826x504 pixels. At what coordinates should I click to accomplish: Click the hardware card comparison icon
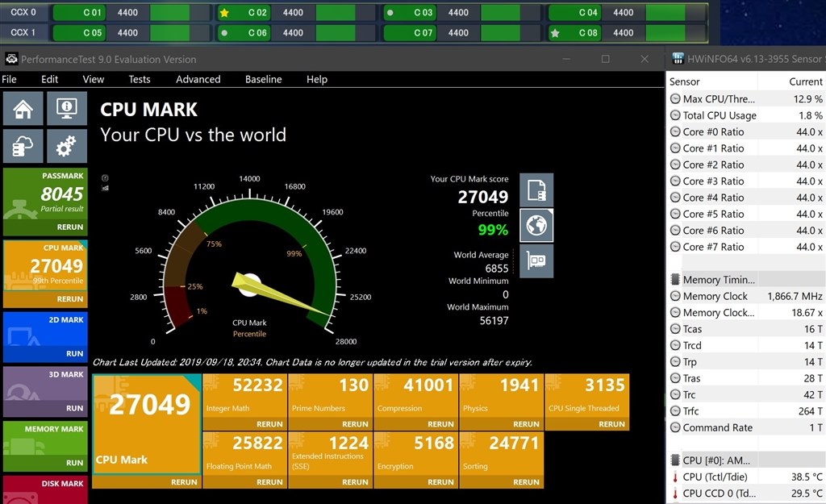[536, 260]
